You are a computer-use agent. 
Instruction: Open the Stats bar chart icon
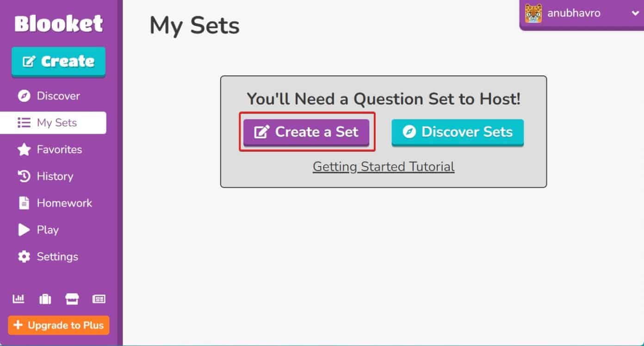click(19, 299)
